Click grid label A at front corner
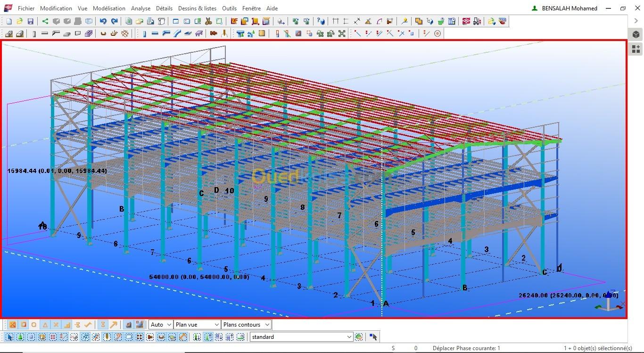Viewport: 644px width, 353px height. [x=386, y=304]
